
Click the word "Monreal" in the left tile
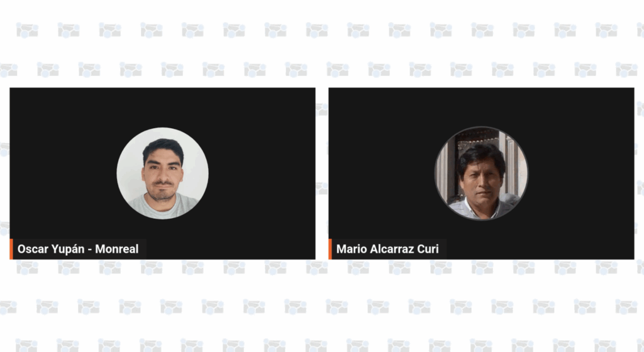116,249
